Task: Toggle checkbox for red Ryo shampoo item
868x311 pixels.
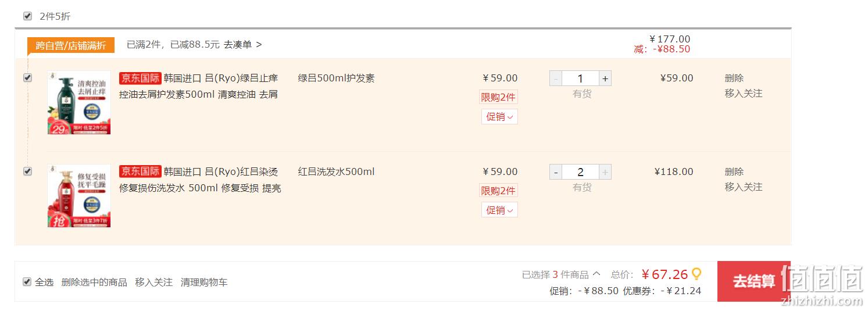Action: 27,171
